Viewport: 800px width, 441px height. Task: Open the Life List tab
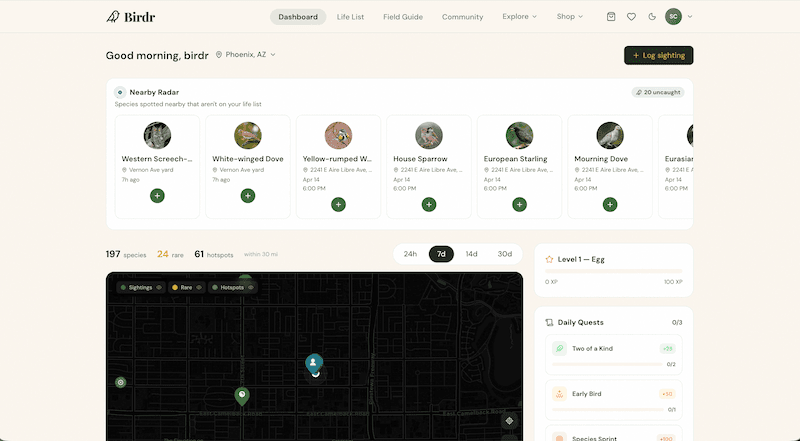pos(351,17)
